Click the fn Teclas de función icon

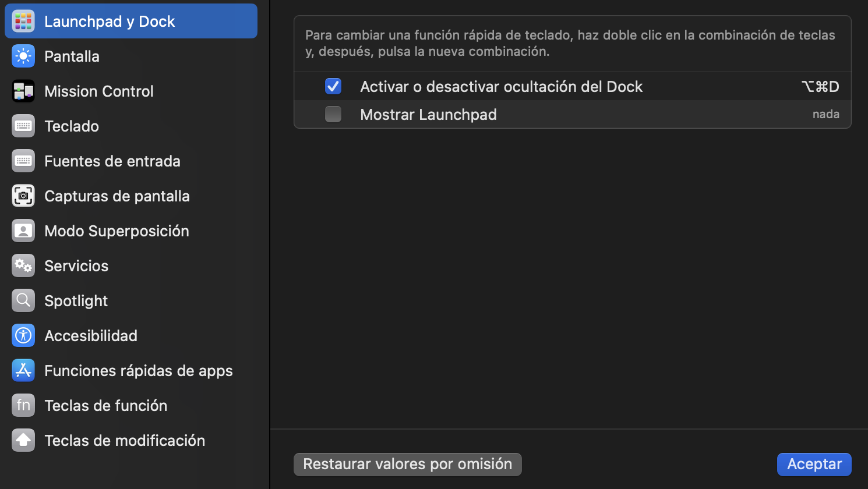point(23,406)
